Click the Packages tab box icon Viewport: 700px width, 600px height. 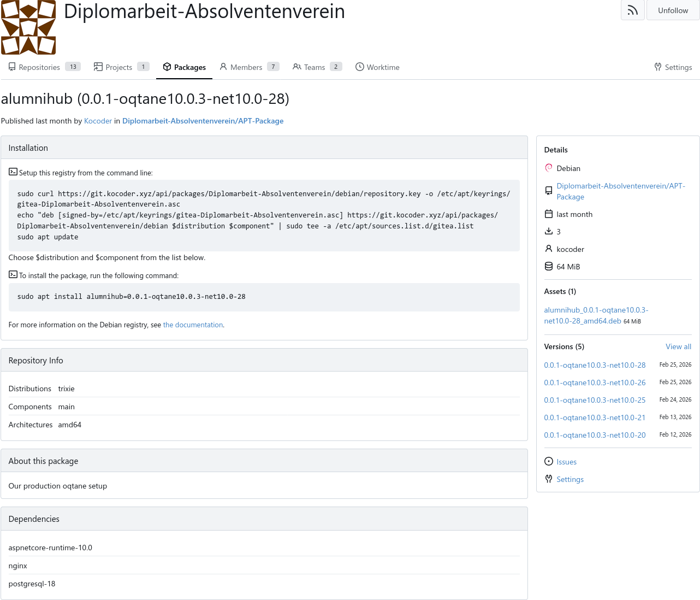[167, 67]
